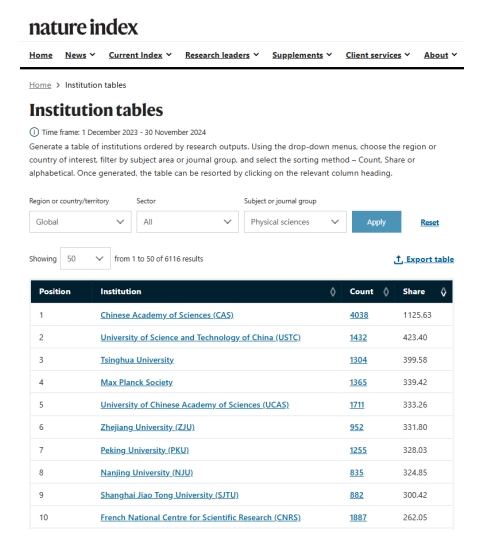Image resolution: width=488 pixels, height=547 pixels.
Task: Click the time frame info icon
Action: [34, 132]
